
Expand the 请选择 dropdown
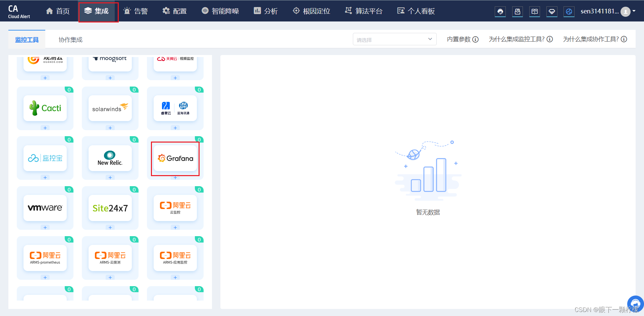point(394,39)
